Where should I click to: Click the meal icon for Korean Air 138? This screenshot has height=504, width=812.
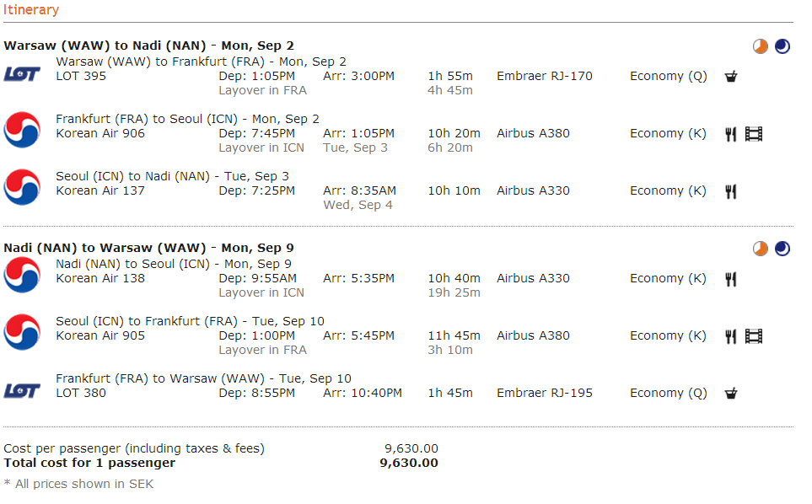pyautogui.click(x=731, y=279)
